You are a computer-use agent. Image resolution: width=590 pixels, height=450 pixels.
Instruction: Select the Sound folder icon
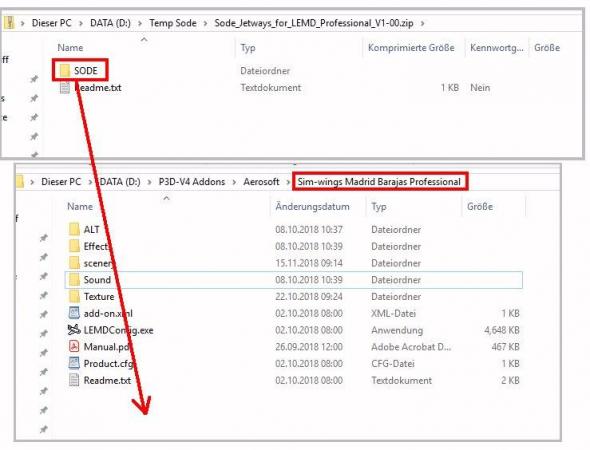[x=74, y=280]
